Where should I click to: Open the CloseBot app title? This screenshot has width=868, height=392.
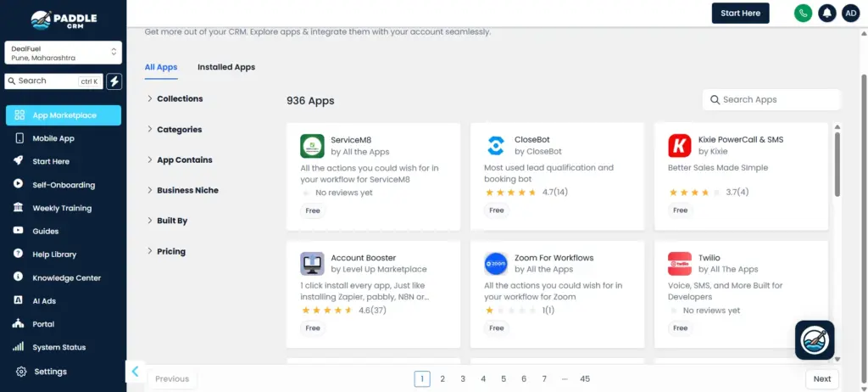[x=532, y=140]
